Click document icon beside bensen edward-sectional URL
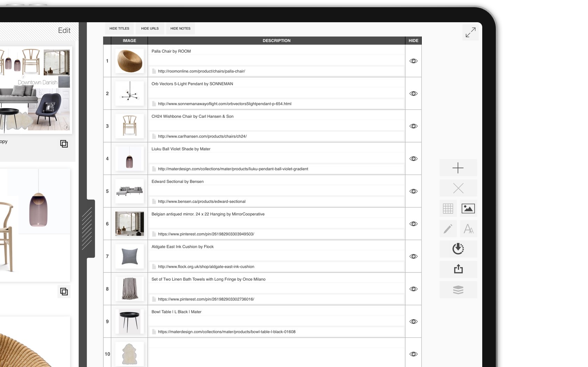 pos(154,202)
